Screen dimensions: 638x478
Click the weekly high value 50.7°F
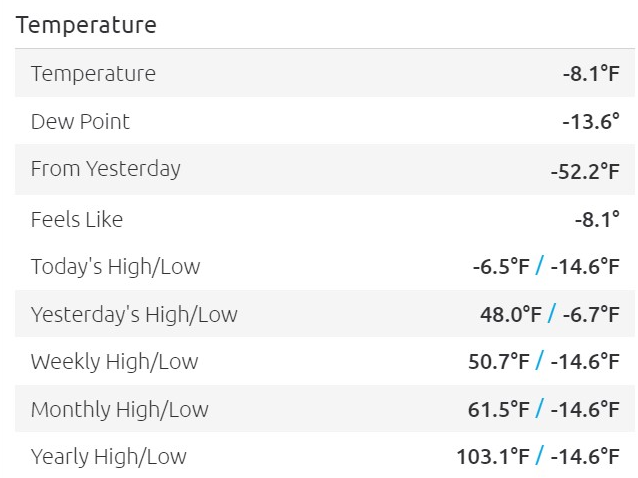pos(499,361)
